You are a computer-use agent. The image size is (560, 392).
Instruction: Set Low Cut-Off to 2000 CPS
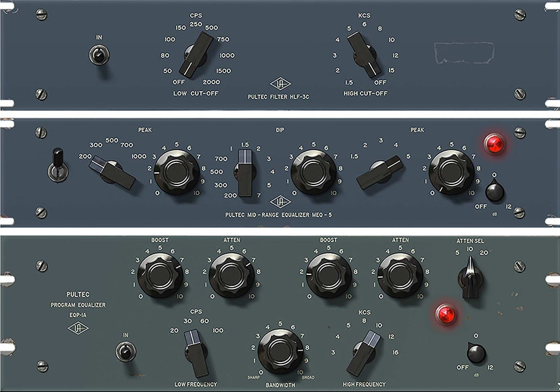click(x=211, y=82)
